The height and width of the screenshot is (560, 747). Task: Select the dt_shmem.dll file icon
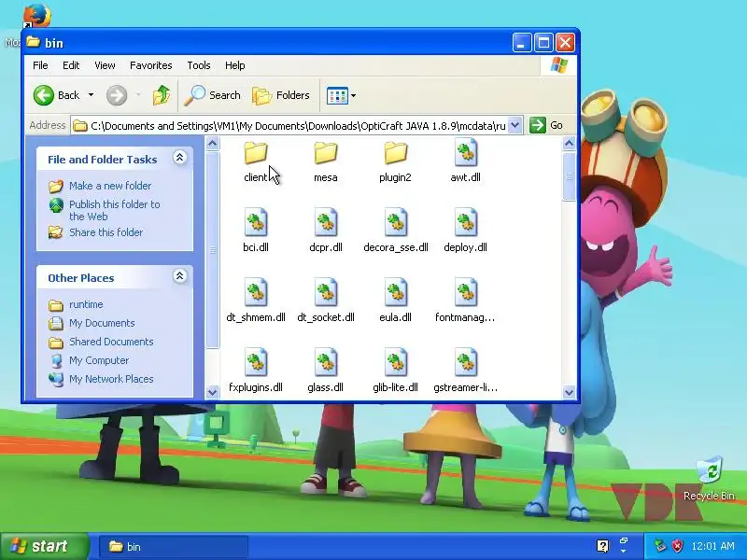click(256, 292)
